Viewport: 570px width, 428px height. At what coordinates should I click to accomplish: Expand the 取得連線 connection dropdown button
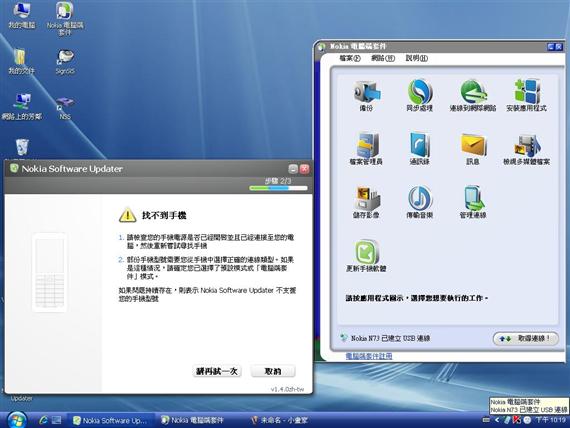525,339
